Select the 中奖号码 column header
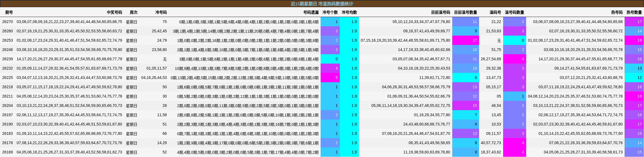 coord(114,12)
